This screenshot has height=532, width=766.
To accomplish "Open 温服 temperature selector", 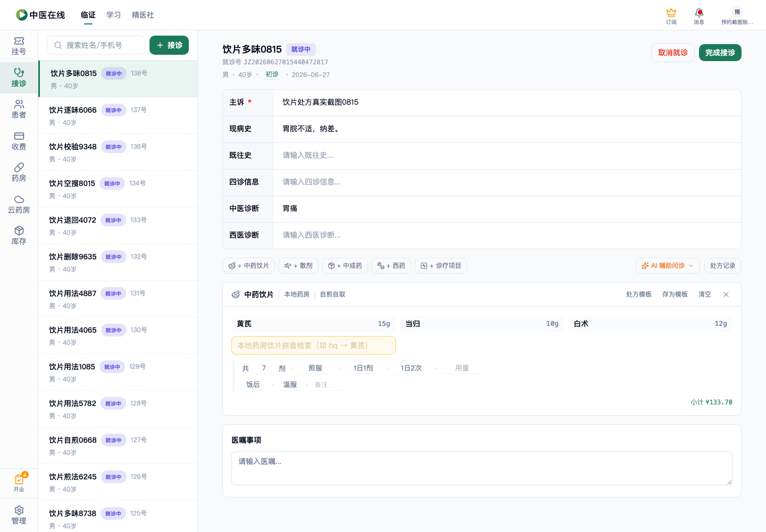I will tap(290, 385).
